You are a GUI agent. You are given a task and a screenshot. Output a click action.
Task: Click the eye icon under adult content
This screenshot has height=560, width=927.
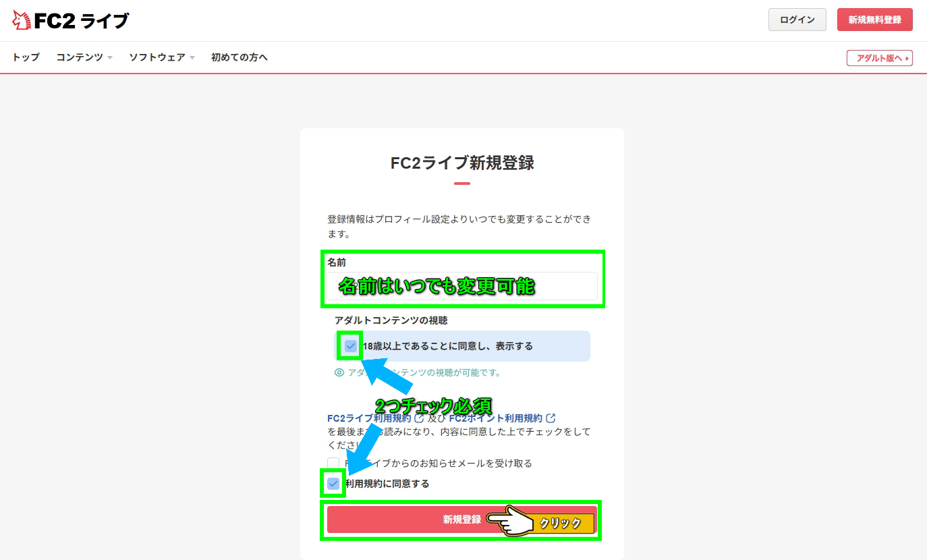(x=339, y=372)
